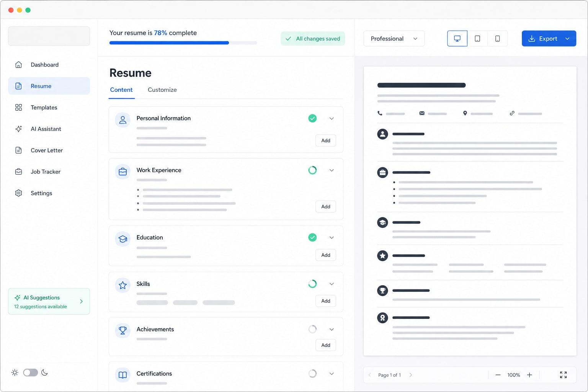Open AI Assistant in the sidebar
Viewport: 588px width, 392px height.
pos(49,129)
